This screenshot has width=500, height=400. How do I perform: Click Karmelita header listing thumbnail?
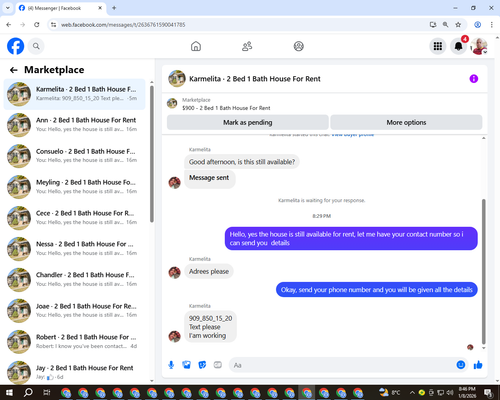pyautogui.click(x=177, y=79)
